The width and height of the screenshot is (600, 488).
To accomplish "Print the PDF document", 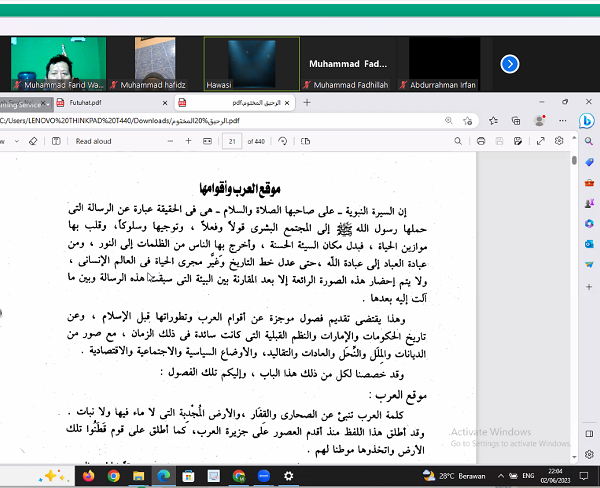I will pyautogui.click(x=481, y=141).
